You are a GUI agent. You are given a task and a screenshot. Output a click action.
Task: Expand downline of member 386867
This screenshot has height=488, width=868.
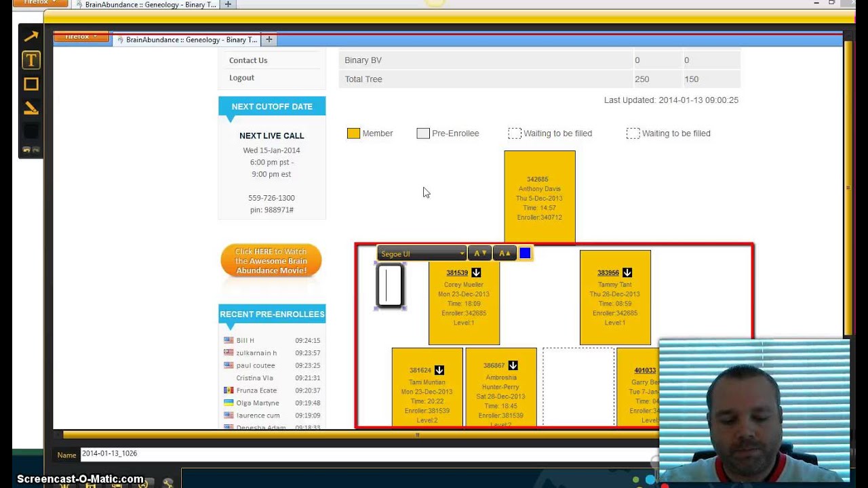click(513, 365)
